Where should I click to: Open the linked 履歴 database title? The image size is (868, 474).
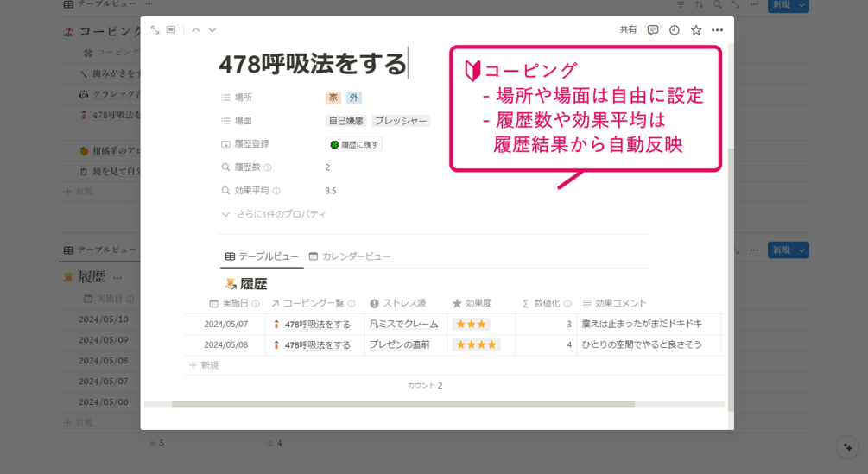pyautogui.click(x=254, y=284)
